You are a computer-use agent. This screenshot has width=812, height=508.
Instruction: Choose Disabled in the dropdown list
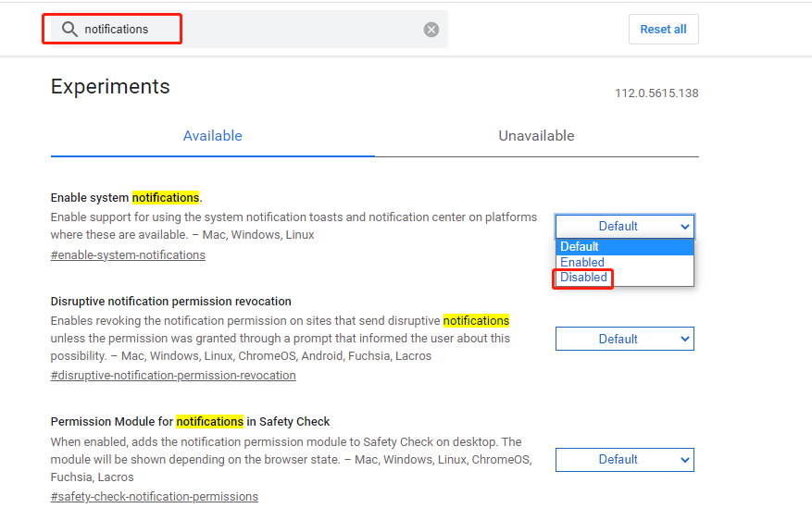584,278
